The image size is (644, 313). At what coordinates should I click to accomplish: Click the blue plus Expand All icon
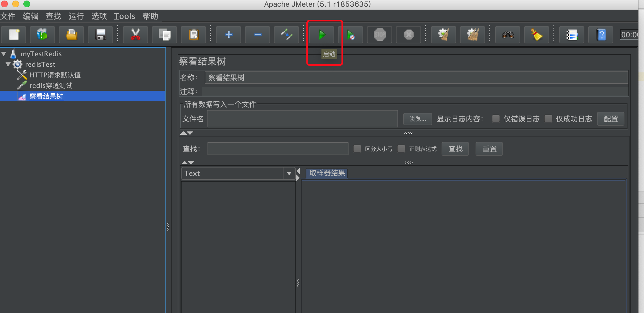[229, 35]
